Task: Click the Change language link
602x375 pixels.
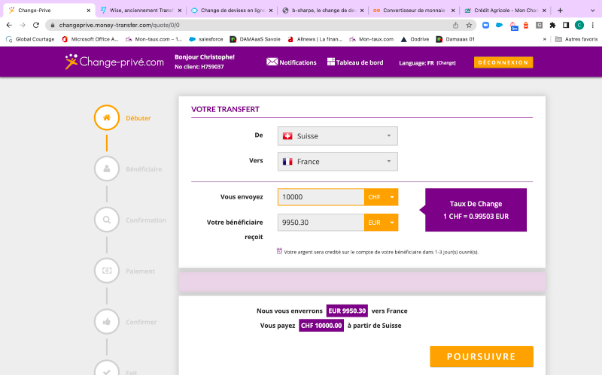Action: (x=446, y=63)
